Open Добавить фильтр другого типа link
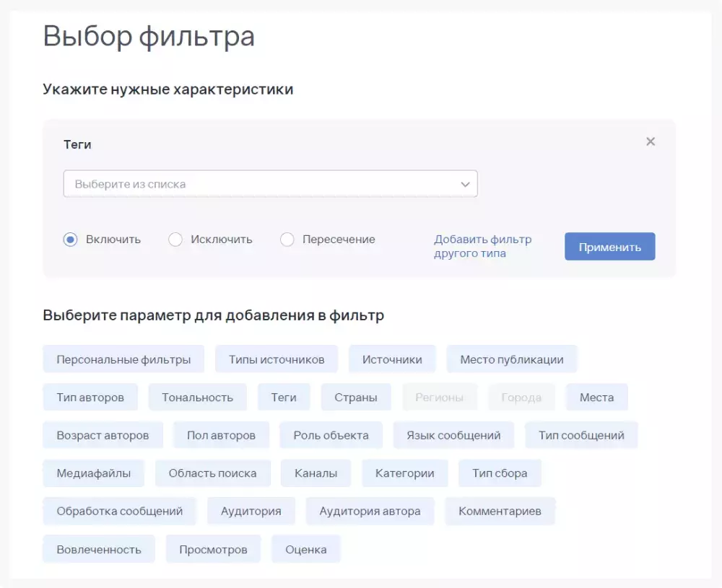 [482, 246]
